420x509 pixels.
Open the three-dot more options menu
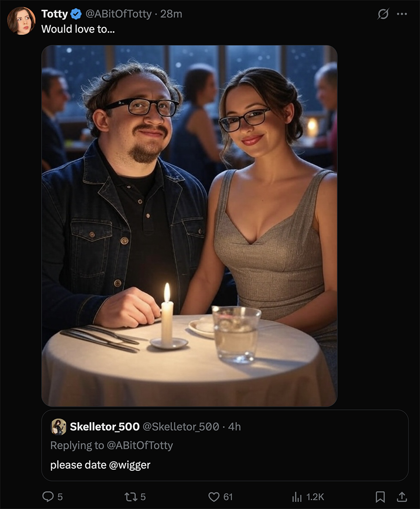point(402,14)
